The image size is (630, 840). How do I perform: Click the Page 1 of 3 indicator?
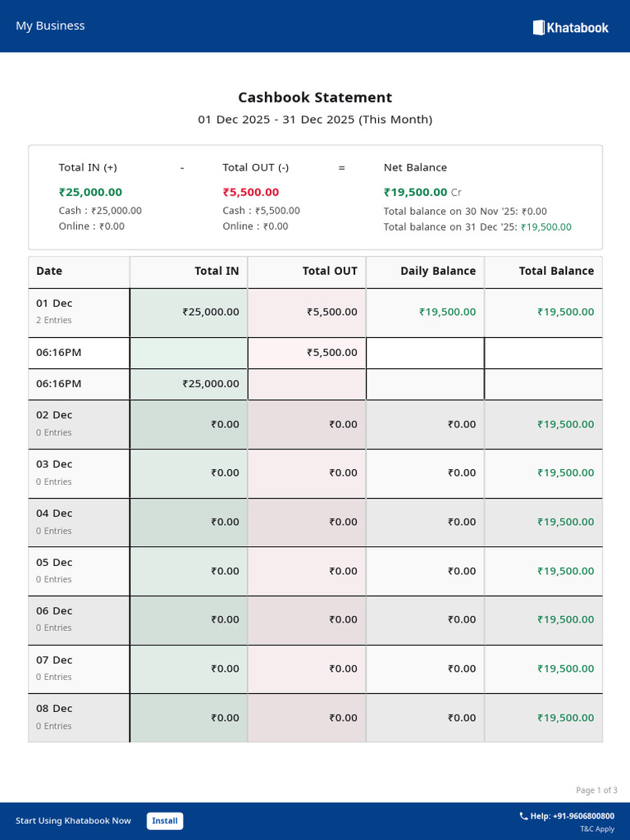pos(597,790)
